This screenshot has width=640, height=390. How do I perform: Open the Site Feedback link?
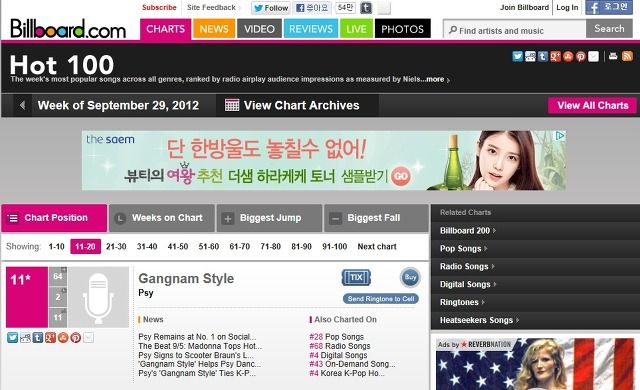coord(211,7)
